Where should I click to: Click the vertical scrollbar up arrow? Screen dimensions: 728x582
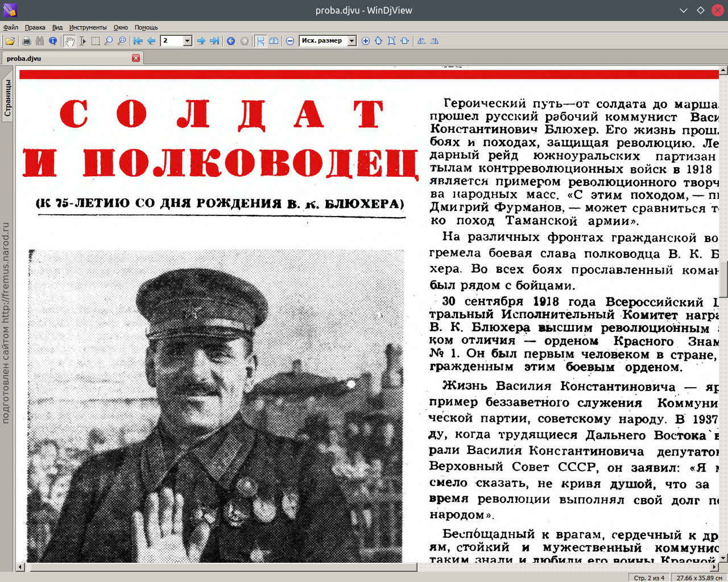point(723,70)
